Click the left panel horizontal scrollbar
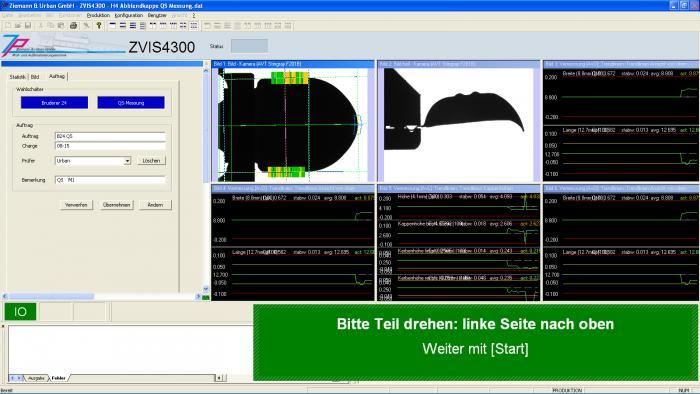Screen dimensions: 700x394 click(101, 296)
